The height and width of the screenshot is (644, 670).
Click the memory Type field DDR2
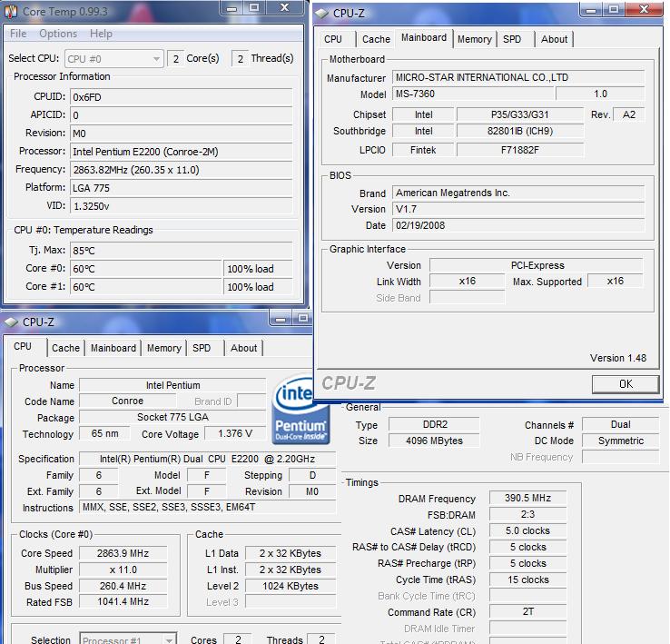point(434,424)
